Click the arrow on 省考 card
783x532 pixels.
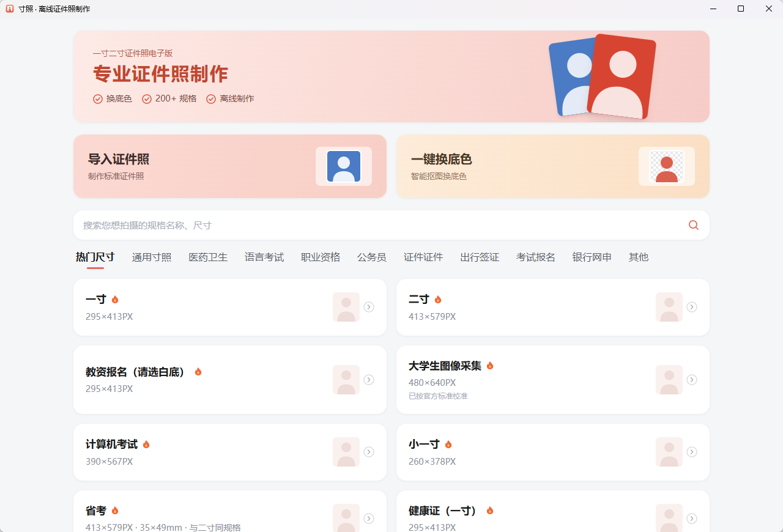[x=369, y=519]
